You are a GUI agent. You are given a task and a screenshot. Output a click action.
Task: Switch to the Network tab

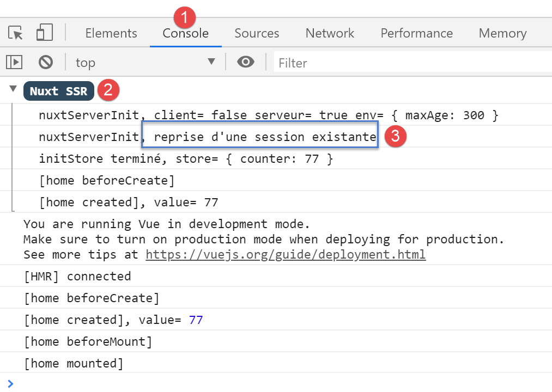[x=330, y=33]
